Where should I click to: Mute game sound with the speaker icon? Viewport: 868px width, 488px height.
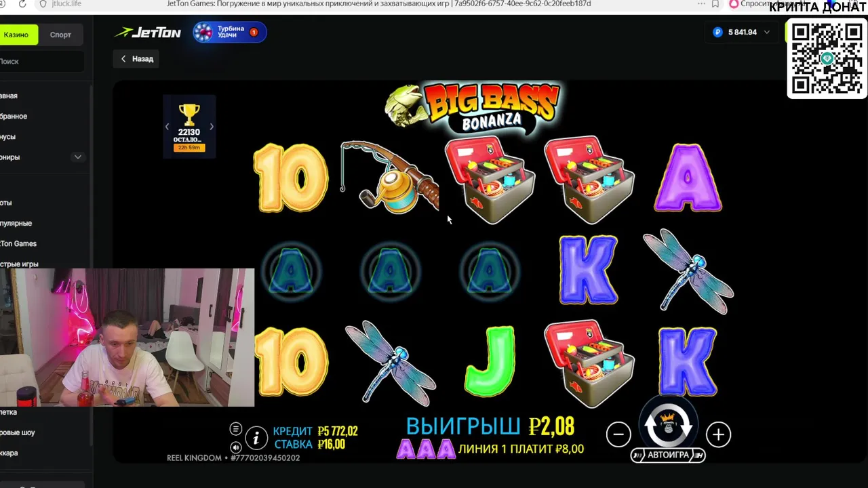tap(236, 447)
